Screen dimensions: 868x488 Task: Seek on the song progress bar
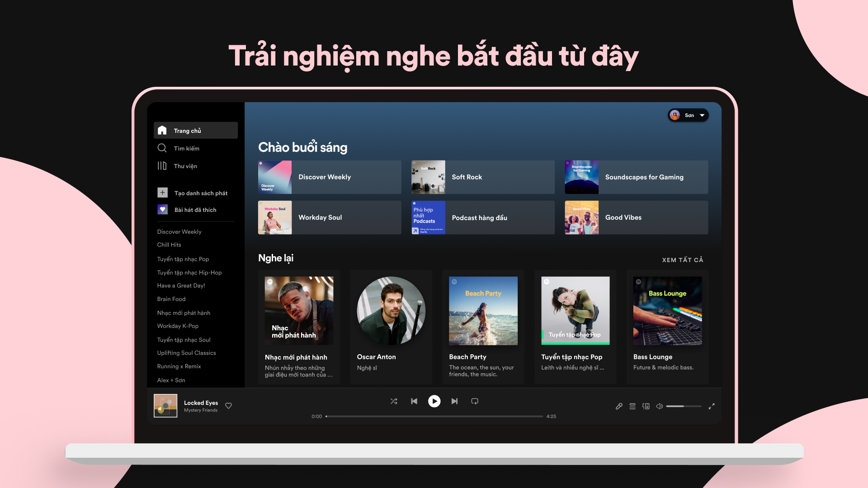point(434,416)
